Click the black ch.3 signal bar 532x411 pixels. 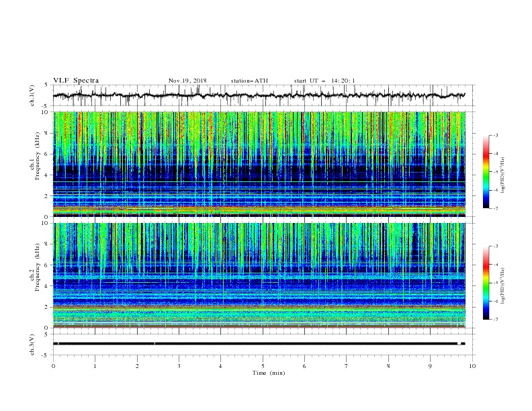(259, 344)
